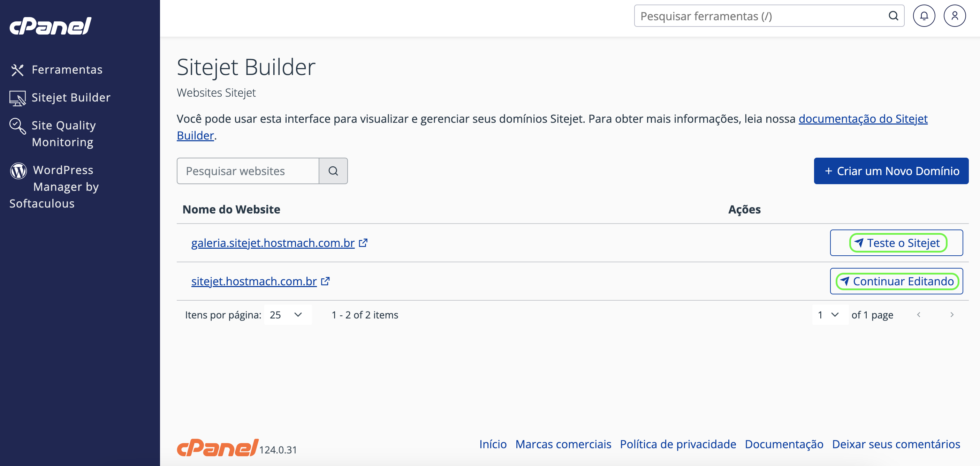This screenshot has width=980, height=466.
Task: Go to previous page arrow
Action: 919,315
